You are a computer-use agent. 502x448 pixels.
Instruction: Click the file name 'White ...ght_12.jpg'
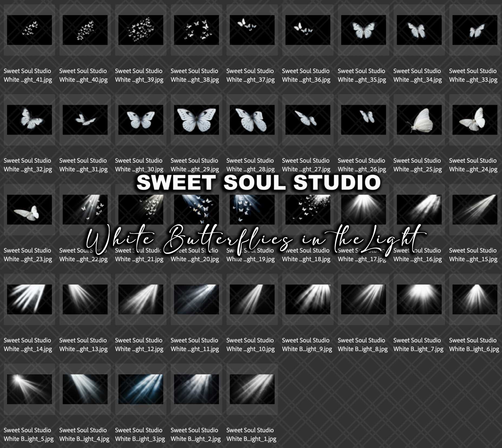tap(139, 349)
